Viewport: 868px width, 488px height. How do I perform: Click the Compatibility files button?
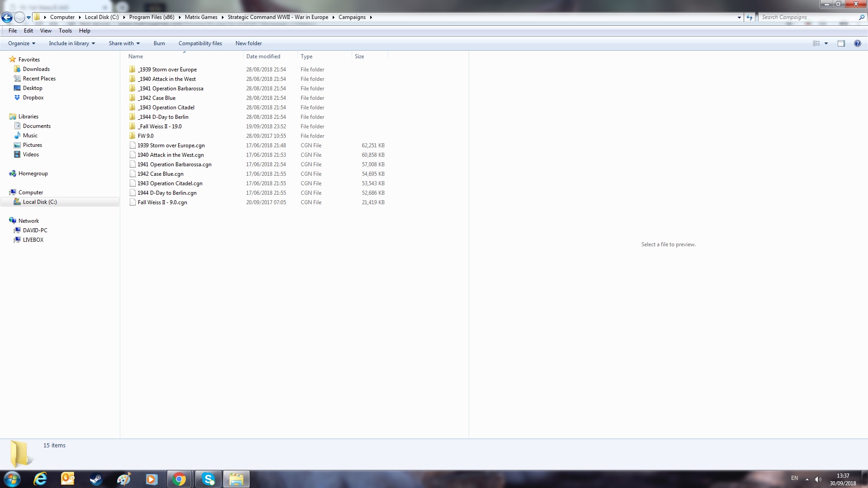click(x=200, y=43)
